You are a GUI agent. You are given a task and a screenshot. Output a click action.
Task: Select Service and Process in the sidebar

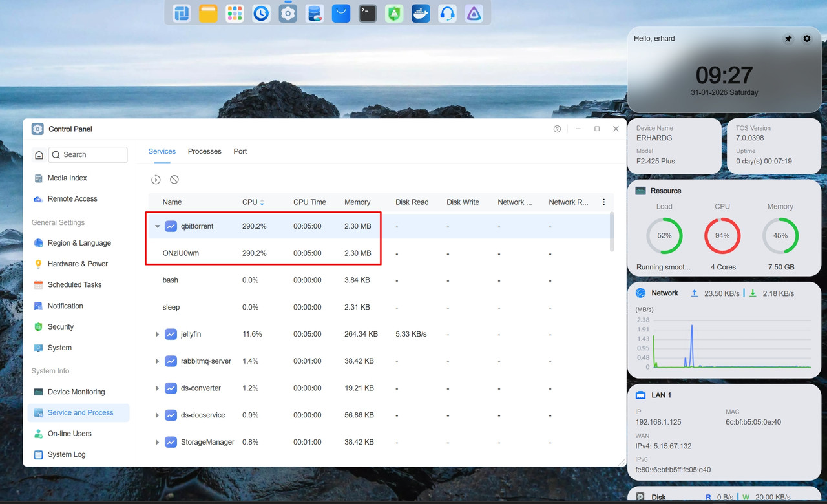pyautogui.click(x=78, y=413)
